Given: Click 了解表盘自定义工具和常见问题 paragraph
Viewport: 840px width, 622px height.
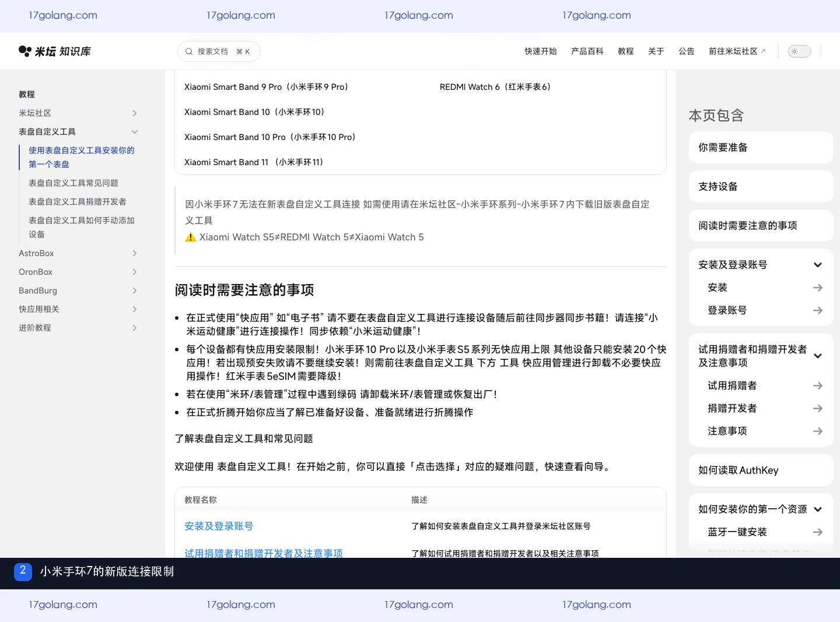Looking at the screenshot, I should coord(244,439).
